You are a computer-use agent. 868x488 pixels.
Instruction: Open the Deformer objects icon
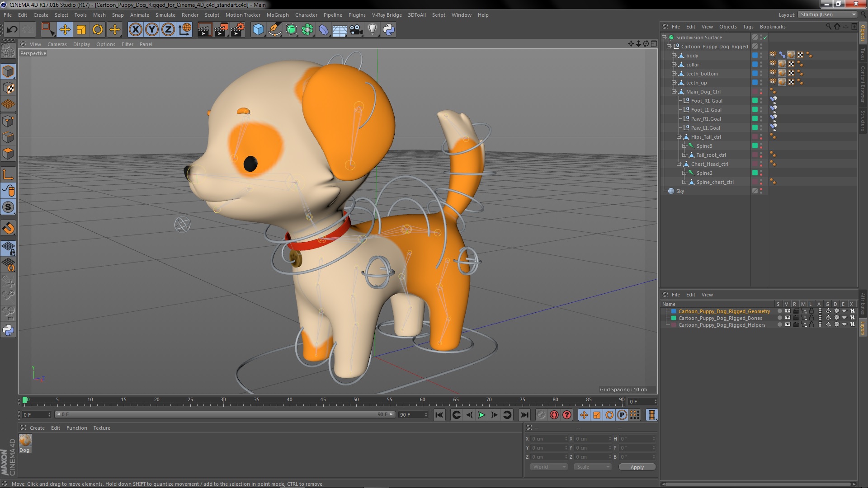click(x=324, y=30)
